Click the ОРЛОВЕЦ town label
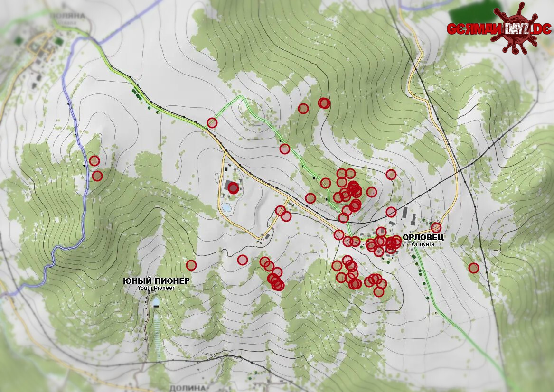This screenshot has width=554, height=392. (x=423, y=237)
